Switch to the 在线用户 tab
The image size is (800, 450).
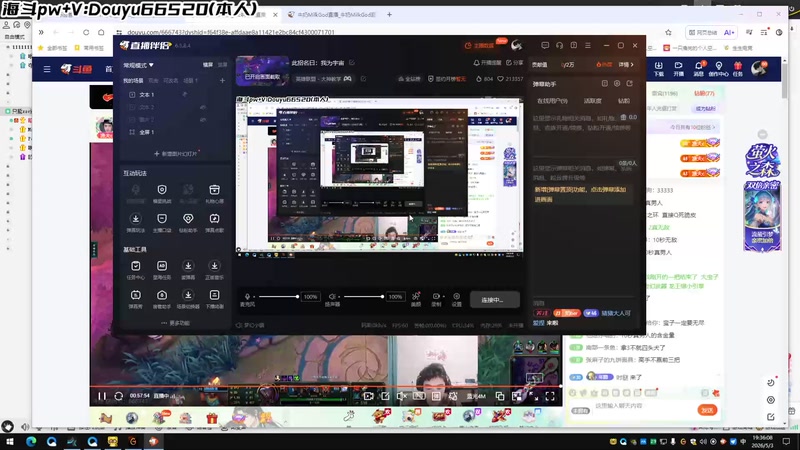pyautogui.click(x=552, y=101)
